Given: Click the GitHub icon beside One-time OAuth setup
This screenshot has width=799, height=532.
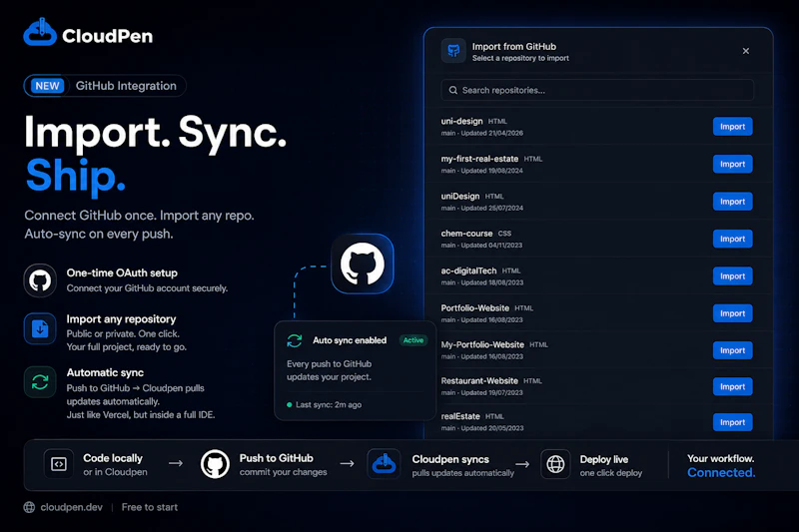Looking at the screenshot, I should 40,280.
